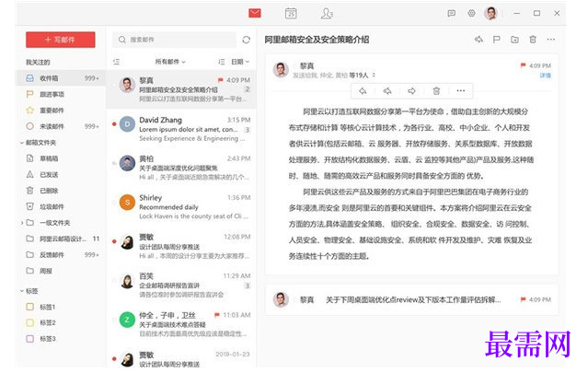Click 黎真's avatar in the open message

281,69
